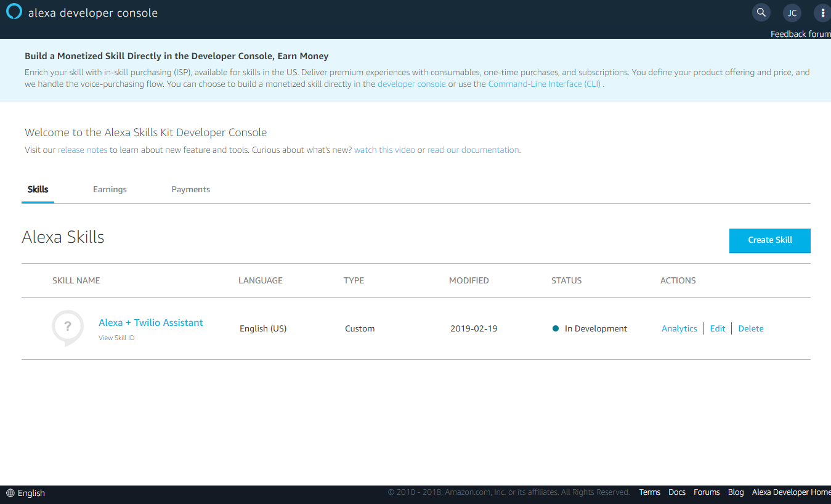Click the Alexa Skills heading

(63, 237)
